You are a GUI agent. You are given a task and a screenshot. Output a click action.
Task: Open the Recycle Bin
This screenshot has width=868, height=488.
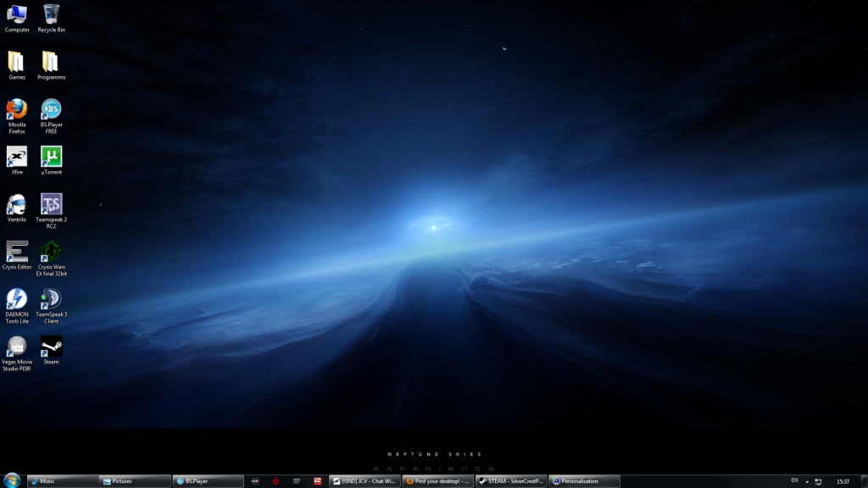(x=51, y=14)
